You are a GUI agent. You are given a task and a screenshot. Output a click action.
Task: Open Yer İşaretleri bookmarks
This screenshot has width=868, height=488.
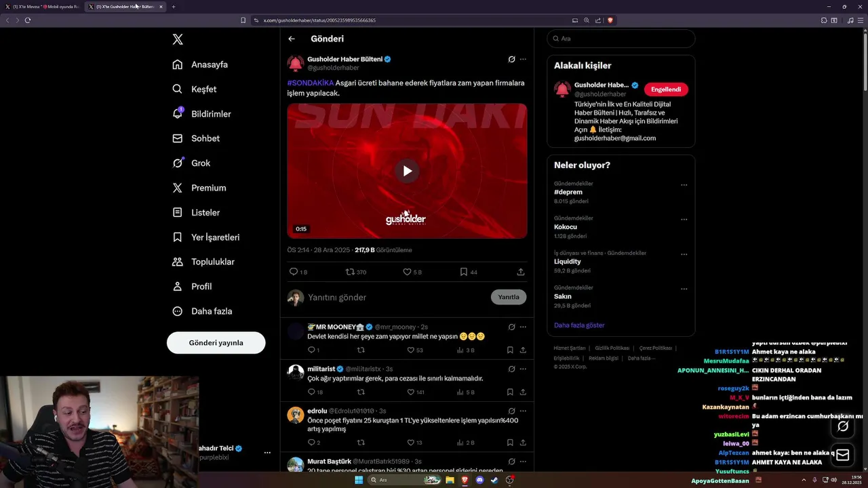point(205,237)
